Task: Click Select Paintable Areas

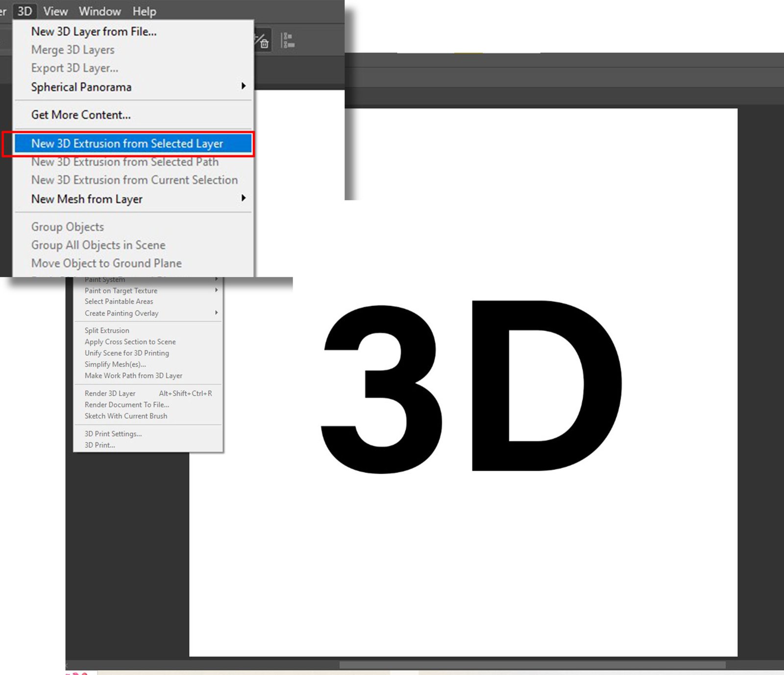Action: (x=148, y=301)
